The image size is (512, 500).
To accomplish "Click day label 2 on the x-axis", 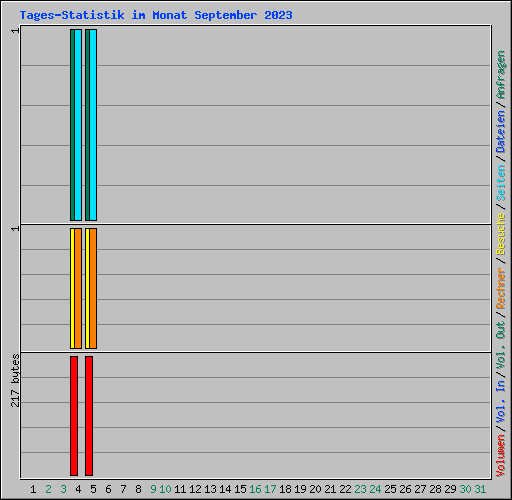I will (x=48, y=489).
